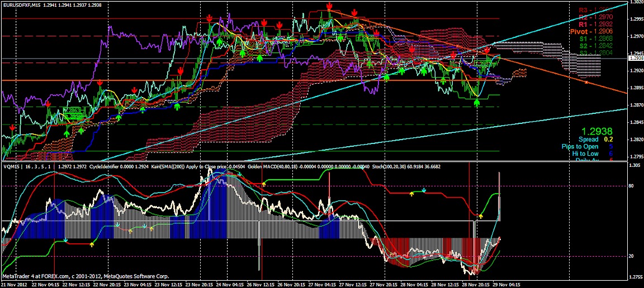Click the 1.3020 value on price scale
The image size is (644, 288).
pyautogui.click(x=636, y=2)
